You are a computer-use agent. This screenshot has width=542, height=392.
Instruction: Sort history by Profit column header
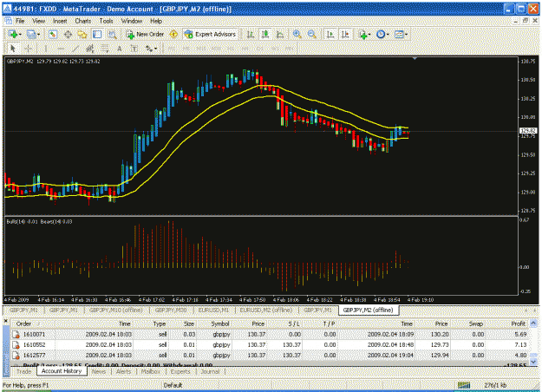pos(518,323)
